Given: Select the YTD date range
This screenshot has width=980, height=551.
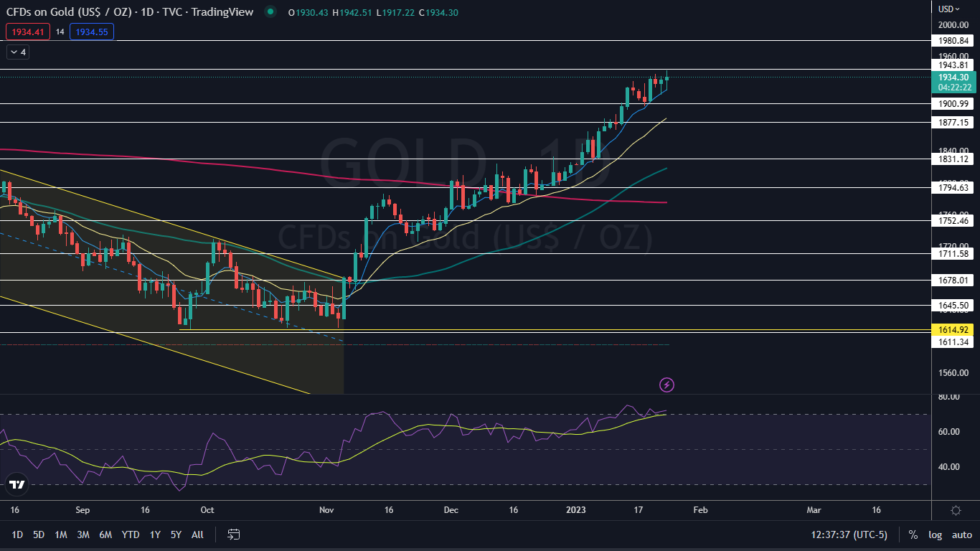Looking at the screenshot, I should coord(131,534).
